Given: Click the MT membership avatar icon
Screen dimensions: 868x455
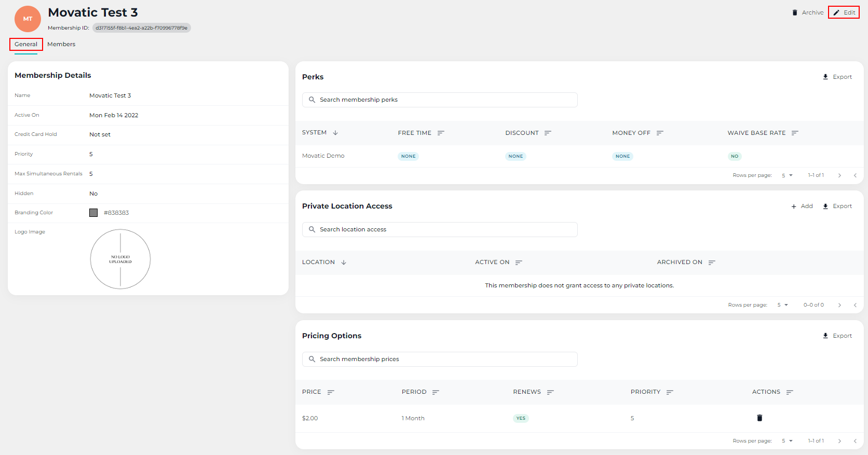Looking at the screenshot, I should pos(28,19).
